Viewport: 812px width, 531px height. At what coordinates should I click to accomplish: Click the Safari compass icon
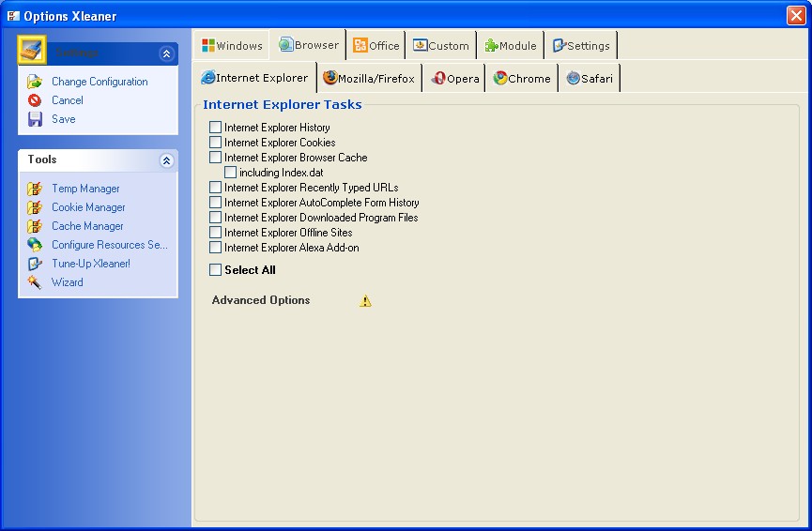[x=573, y=78]
